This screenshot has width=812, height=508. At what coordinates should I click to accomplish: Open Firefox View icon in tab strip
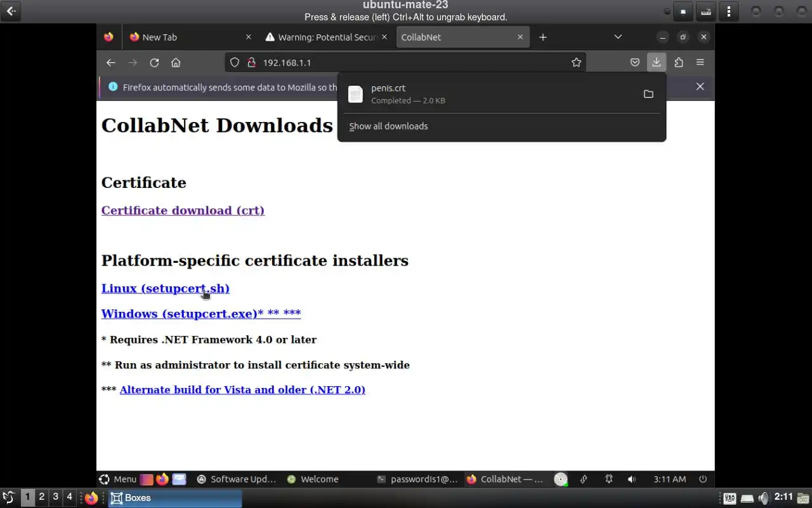[x=108, y=37]
